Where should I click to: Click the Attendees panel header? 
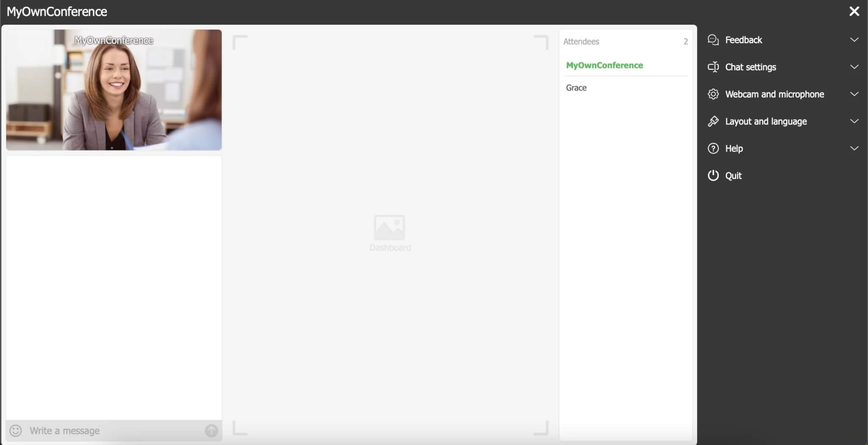point(581,41)
